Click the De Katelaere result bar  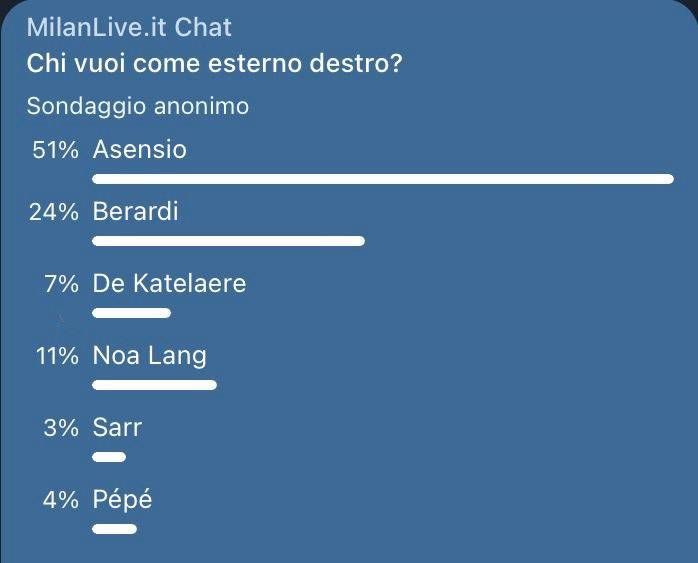[131, 313]
